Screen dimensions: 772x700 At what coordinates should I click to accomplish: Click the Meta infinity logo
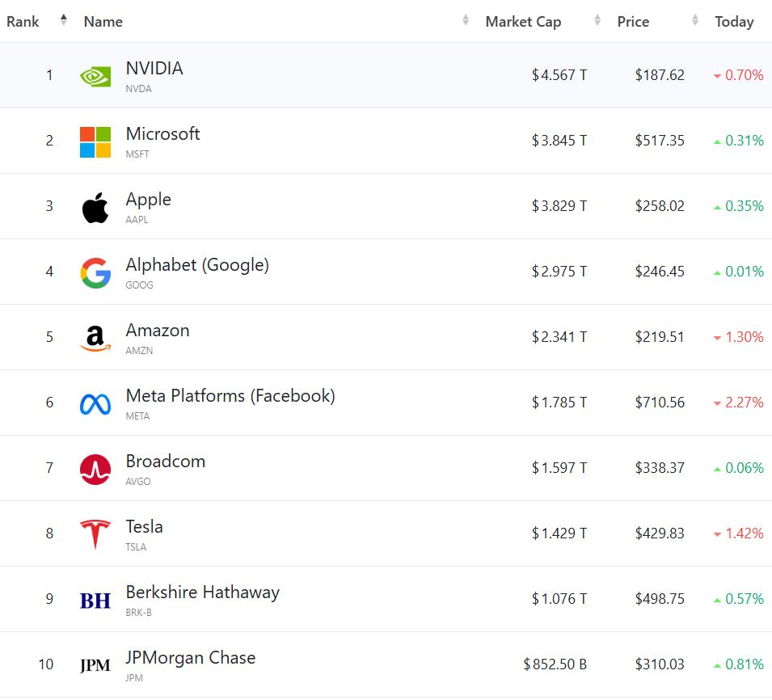[95, 404]
